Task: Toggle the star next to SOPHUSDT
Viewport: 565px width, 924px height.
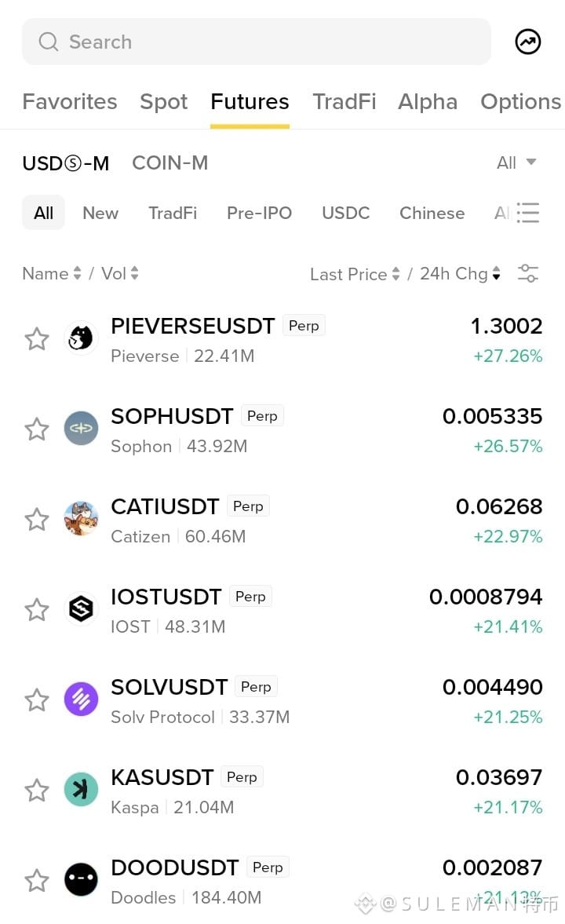Action: (37, 429)
